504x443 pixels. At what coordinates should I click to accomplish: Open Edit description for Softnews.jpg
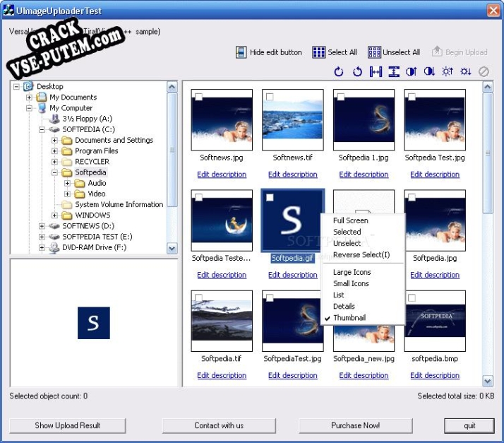222,175
